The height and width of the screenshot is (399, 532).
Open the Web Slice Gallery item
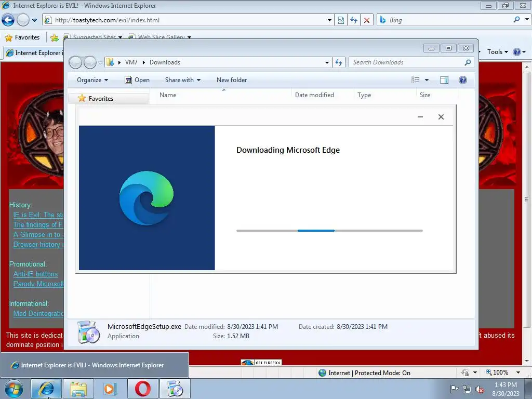click(x=159, y=37)
